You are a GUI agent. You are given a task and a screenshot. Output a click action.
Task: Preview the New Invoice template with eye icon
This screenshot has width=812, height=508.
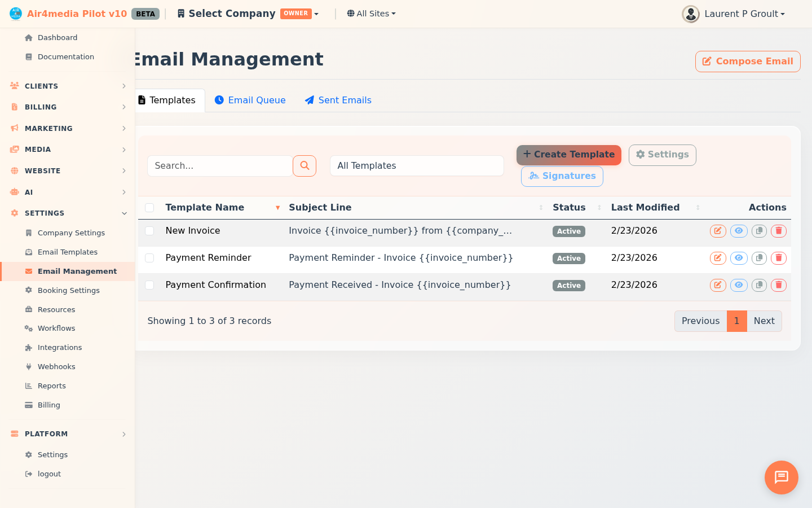click(739, 231)
